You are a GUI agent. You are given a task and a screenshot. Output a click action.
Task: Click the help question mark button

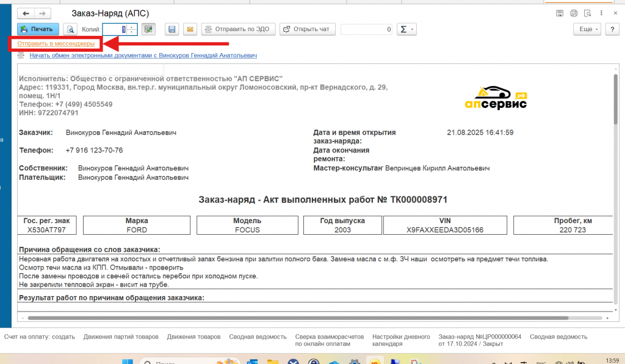pos(612,29)
